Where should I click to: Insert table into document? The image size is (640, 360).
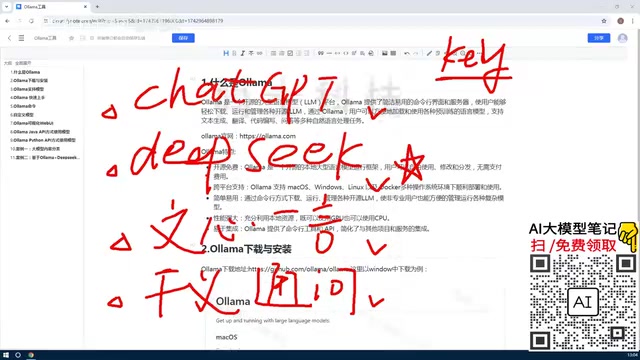coord(393,53)
